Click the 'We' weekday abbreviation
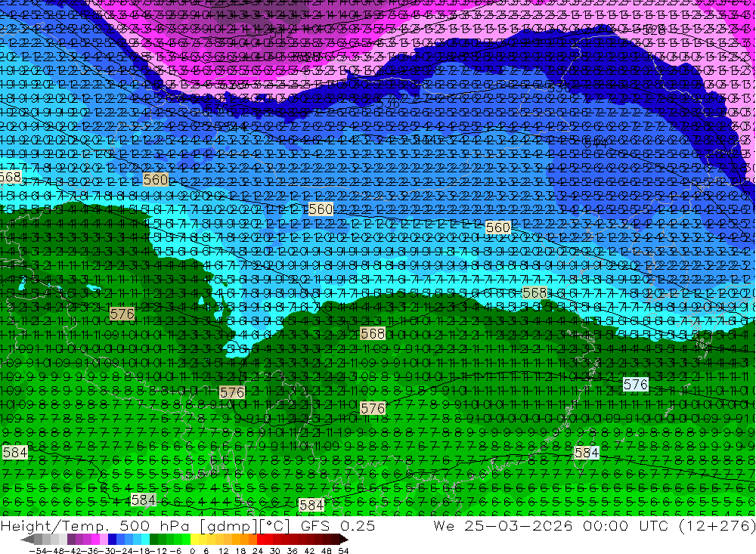Image resolution: width=756 pixels, height=554 pixels. [x=444, y=525]
